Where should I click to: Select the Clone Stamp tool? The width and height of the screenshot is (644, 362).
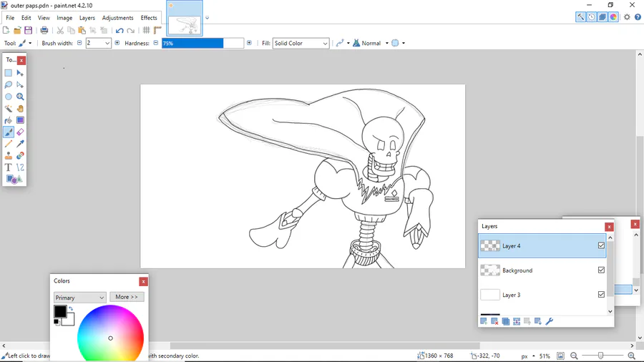tap(9, 155)
